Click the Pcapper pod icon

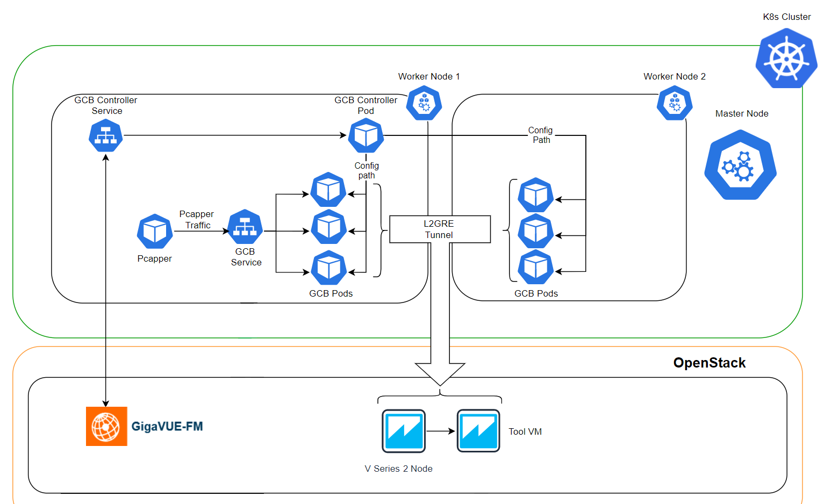[155, 231]
